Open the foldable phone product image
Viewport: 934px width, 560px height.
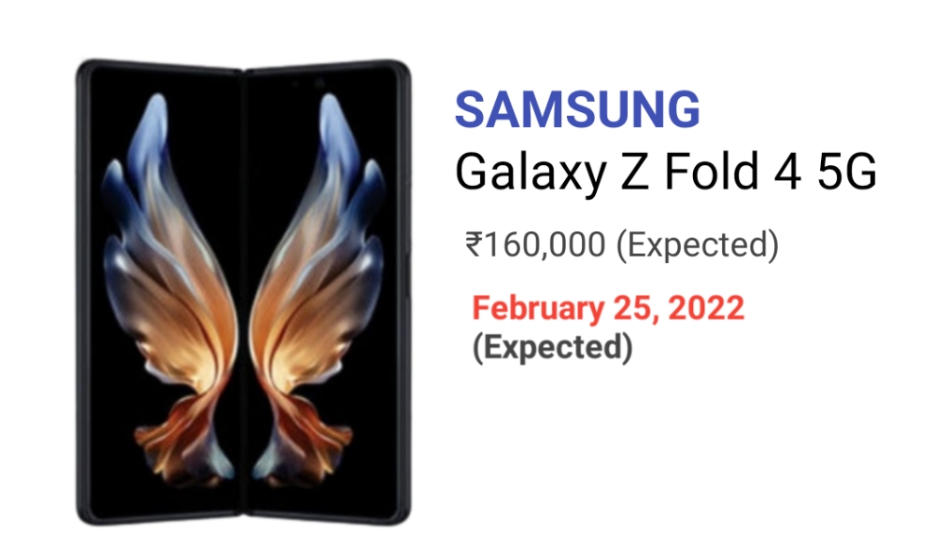[x=244, y=292]
